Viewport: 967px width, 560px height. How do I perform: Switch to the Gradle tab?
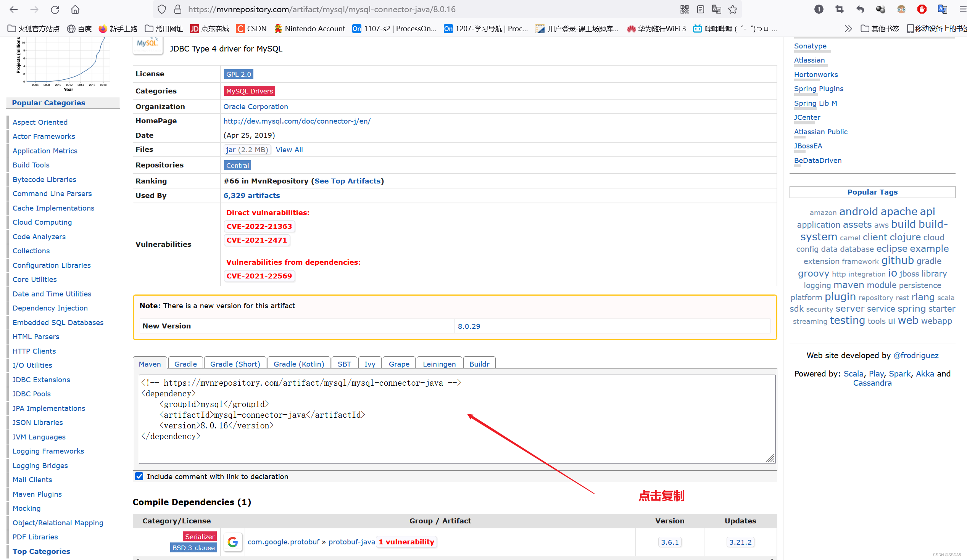pyautogui.click(x=185, y=364)
